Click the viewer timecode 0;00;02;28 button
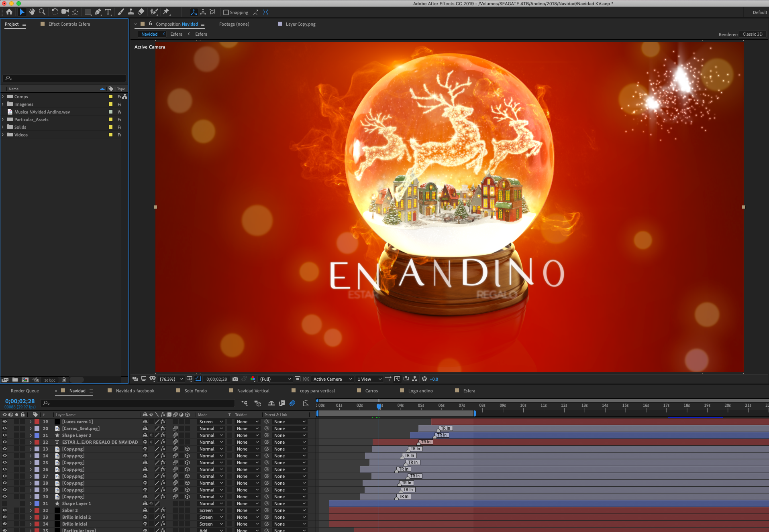This screenshot has height=532, width=769. [217, 379]
